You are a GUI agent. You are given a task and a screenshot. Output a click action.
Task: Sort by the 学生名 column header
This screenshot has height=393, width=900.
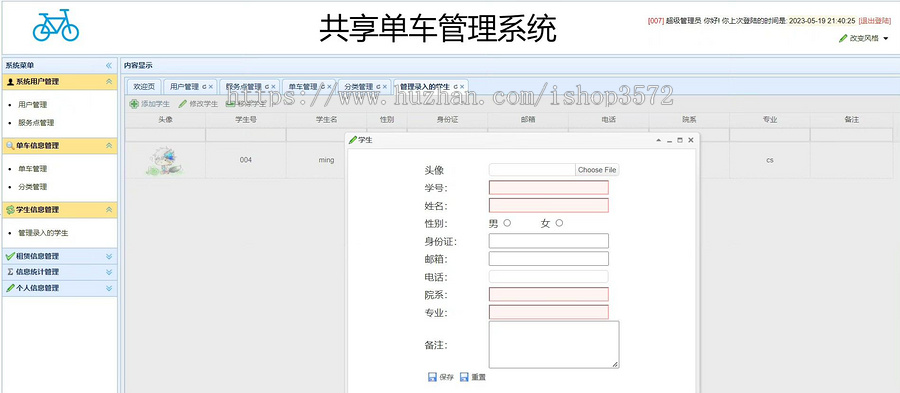pyautogui.click(x=326, y=120)
